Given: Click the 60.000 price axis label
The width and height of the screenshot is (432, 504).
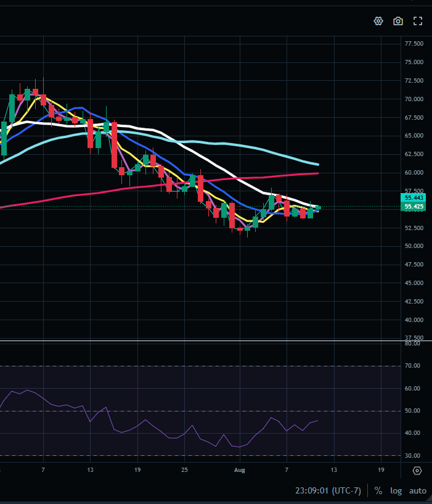Looking at the screenshot, I should 414,173.
